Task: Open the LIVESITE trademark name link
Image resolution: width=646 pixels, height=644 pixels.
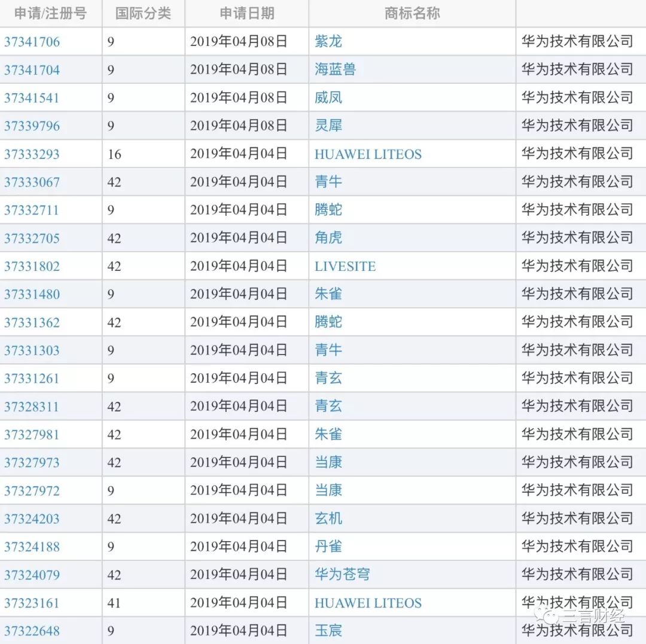Action: pyautogui.click(x=345, y=266)
